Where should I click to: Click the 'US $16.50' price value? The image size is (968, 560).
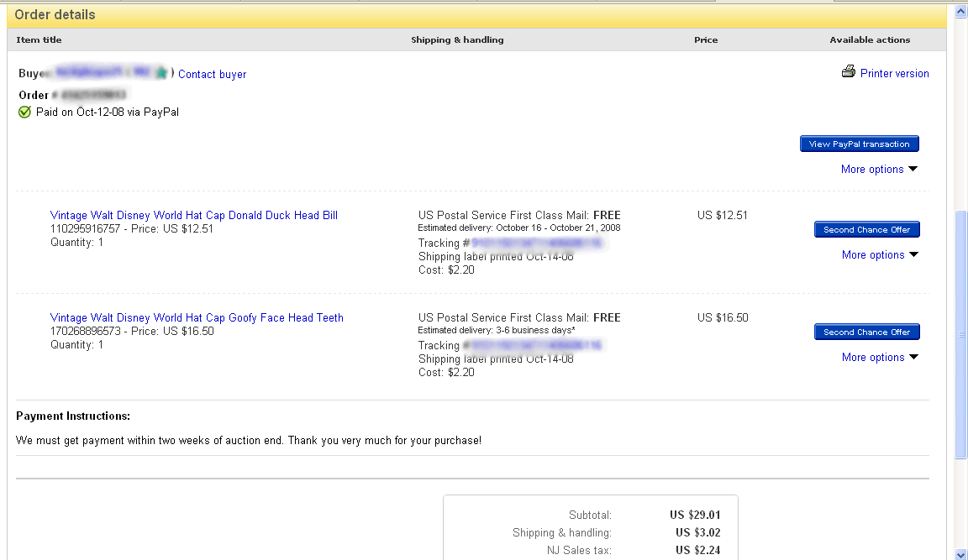723,317
